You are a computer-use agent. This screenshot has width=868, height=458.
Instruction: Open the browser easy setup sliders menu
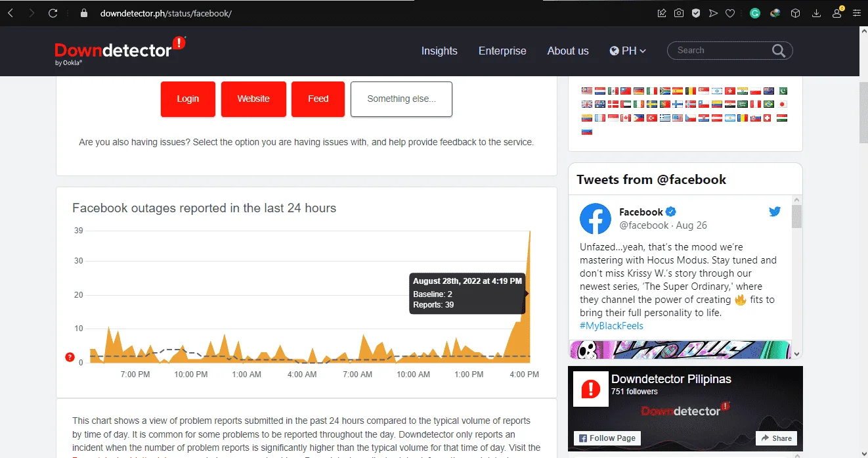[856, 13]
